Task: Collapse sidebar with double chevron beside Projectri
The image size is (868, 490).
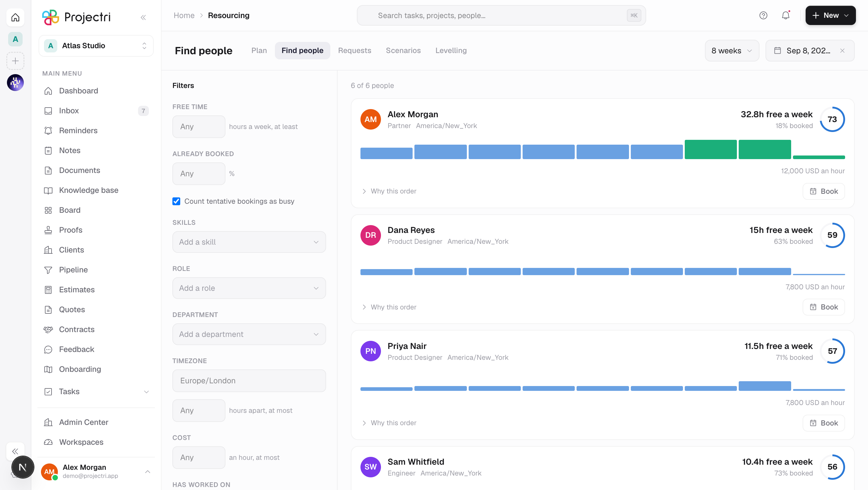Action: coord(143,17)
